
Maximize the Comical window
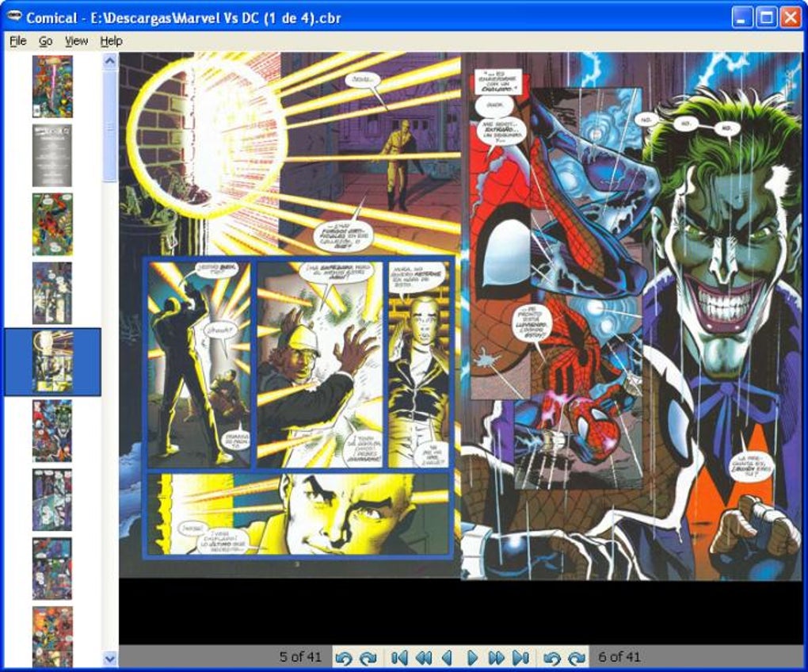point(766,18)
